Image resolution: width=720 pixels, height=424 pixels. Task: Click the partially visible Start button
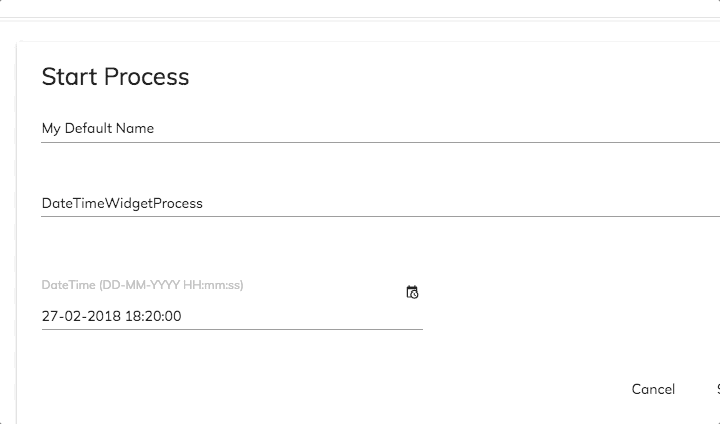coord(717,389)
